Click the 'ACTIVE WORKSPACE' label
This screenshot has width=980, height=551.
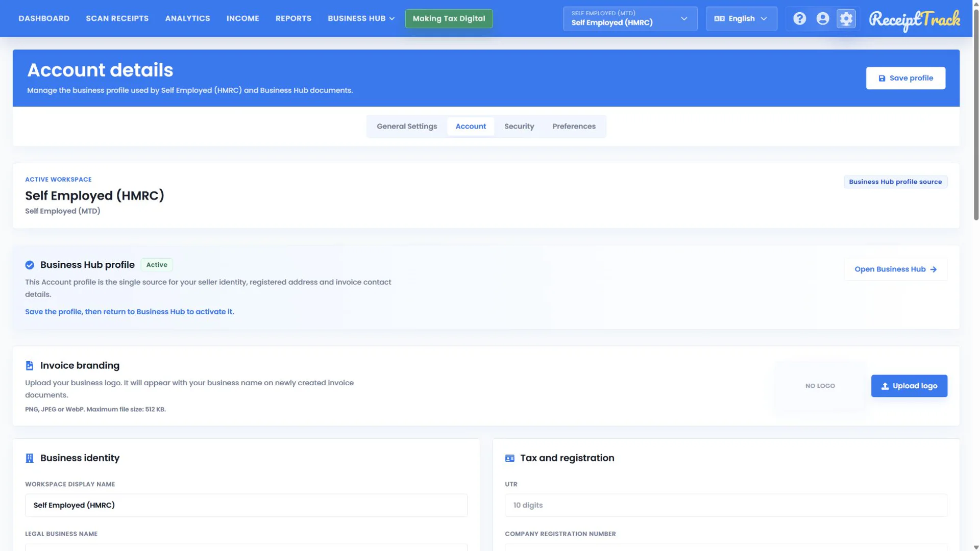(x=58, y=180)
